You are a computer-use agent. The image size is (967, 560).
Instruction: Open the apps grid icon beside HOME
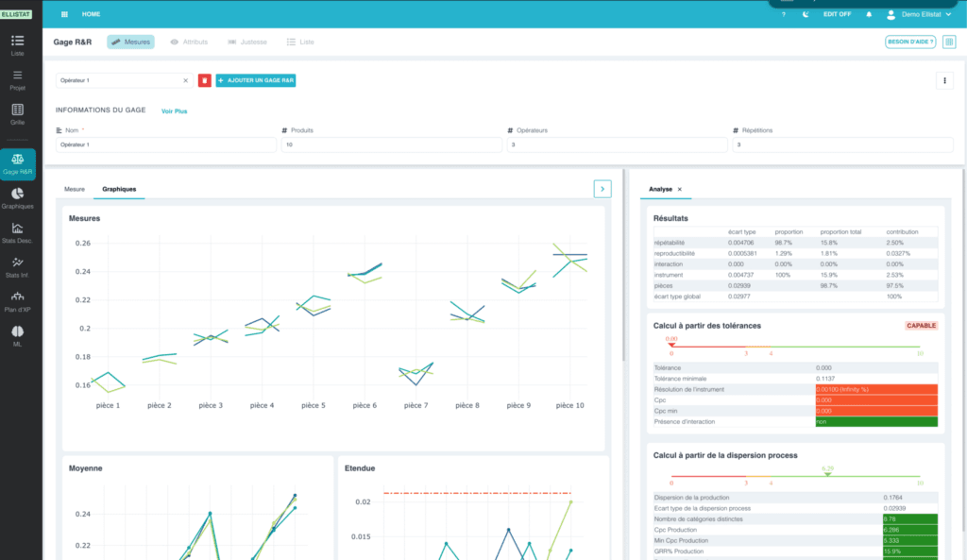pos(64,14)
